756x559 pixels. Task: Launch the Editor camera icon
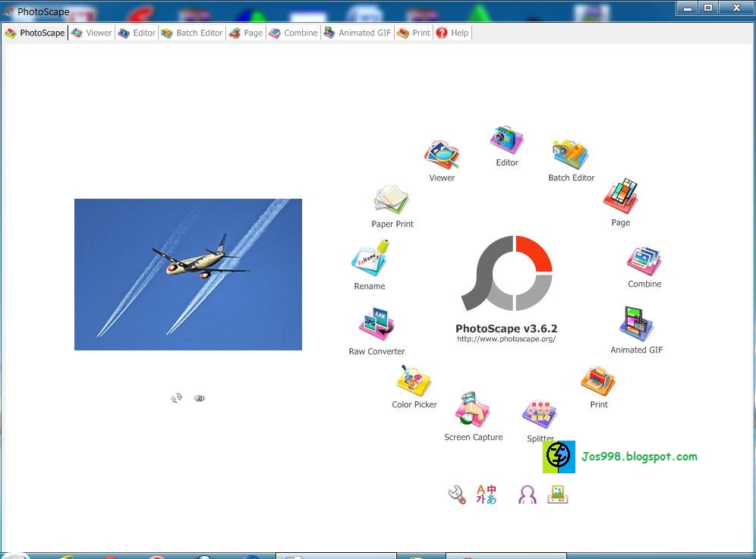pyautogui.click(x=507, y=140)
